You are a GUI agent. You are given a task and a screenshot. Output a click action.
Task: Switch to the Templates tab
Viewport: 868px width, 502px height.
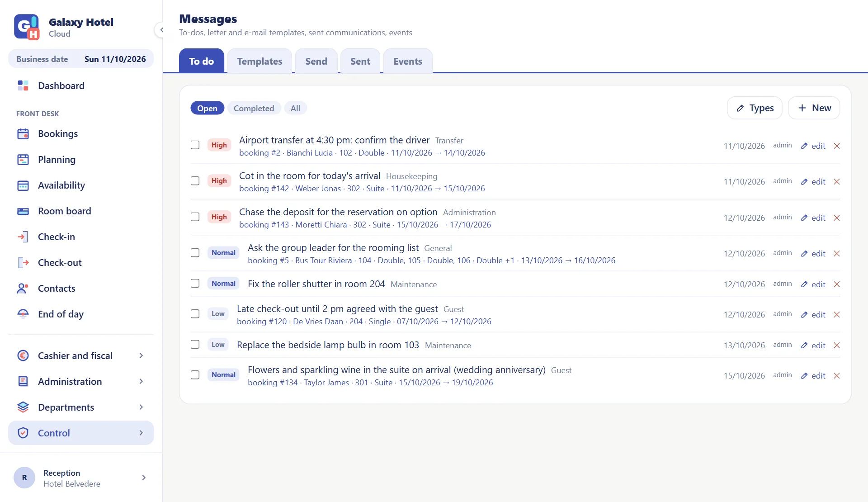(259, 61)
